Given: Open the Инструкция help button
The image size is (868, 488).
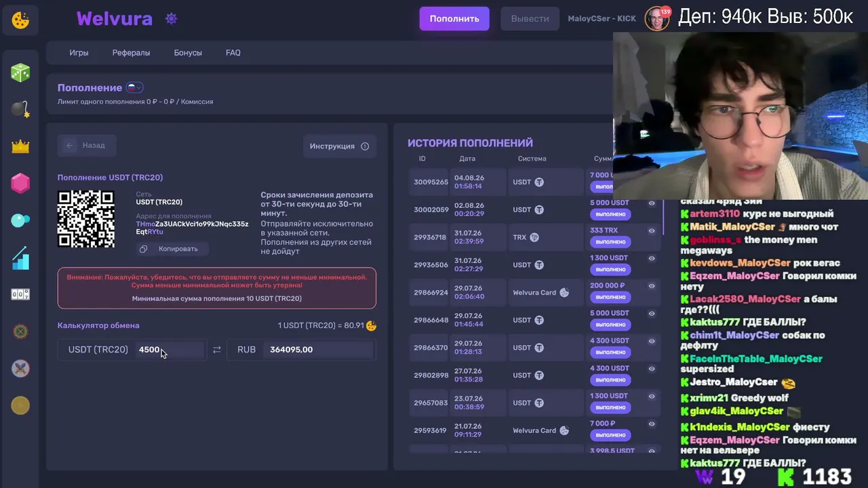Looking at the screenshot, I should click(339, 146).
